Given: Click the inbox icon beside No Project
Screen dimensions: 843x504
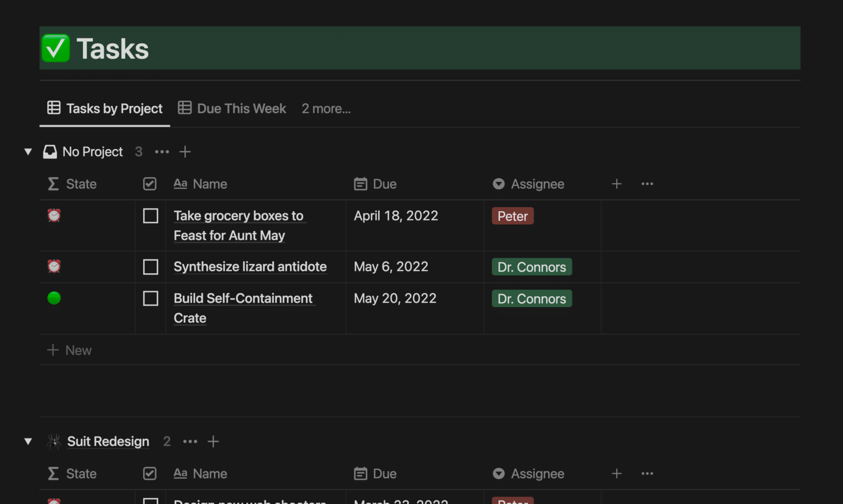Looking at the screenshot, I should [x=50, y=151].
